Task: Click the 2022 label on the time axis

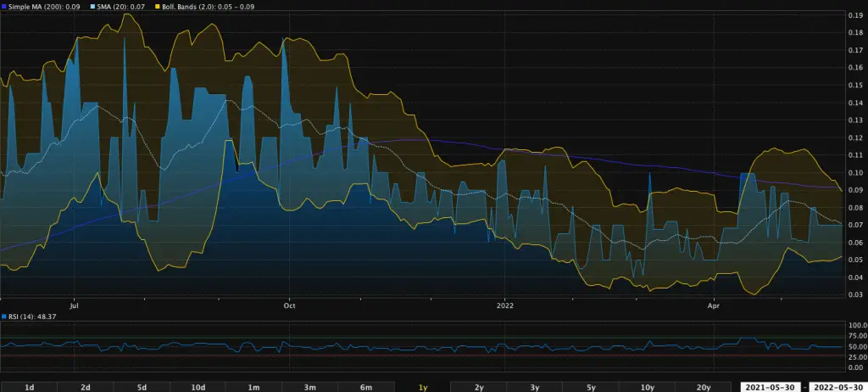Action: [x=505, y=305]
